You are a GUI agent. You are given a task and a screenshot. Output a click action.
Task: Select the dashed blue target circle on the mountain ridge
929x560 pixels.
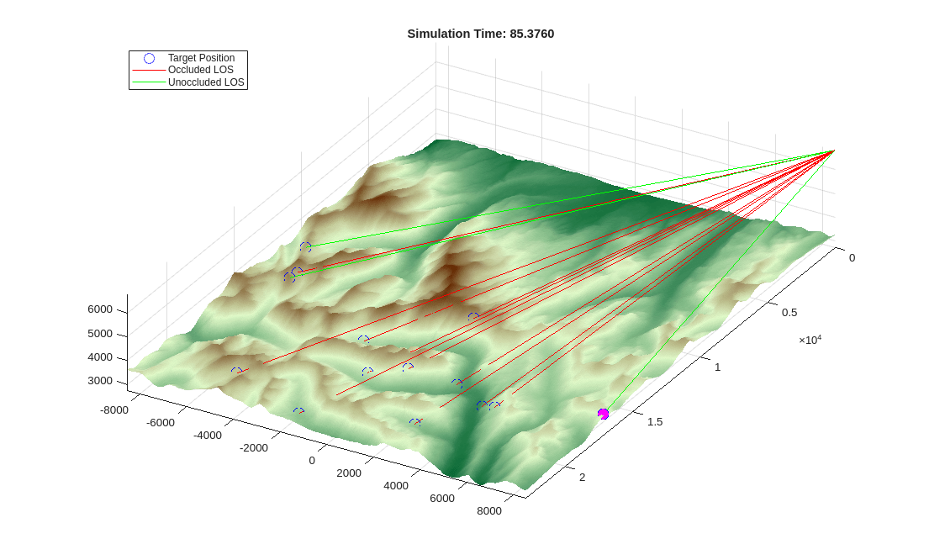pyautogui.click(x=304, y=246)
